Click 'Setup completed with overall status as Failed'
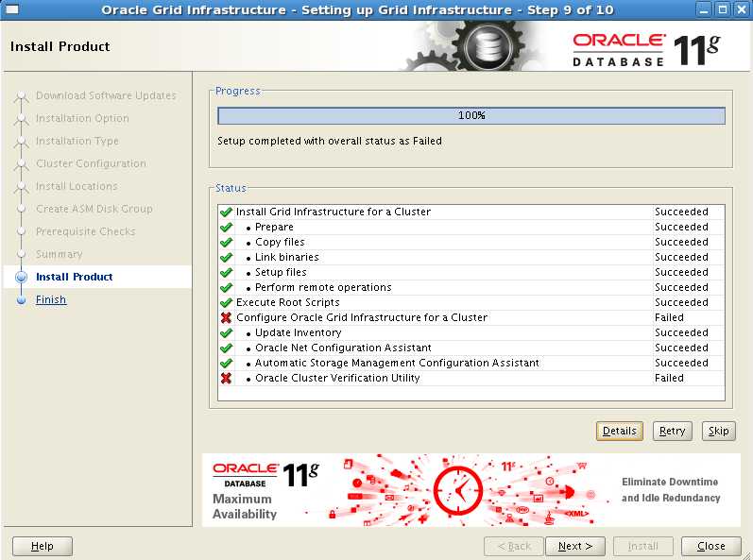 (x=330, y=141)
